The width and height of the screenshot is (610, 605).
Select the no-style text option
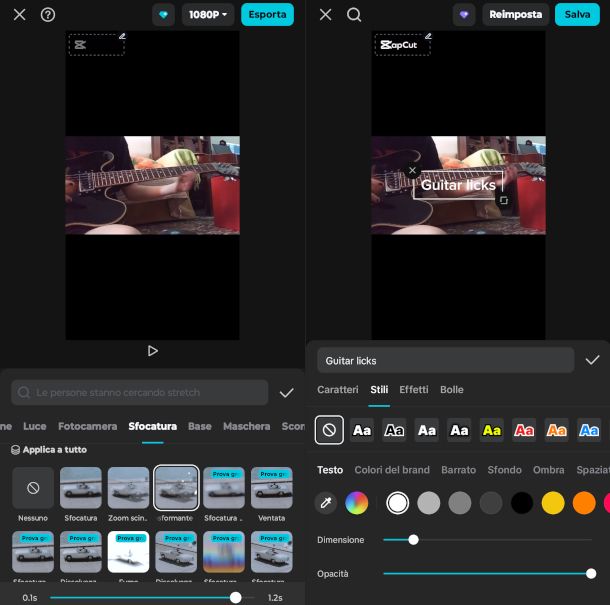tap(329, 430)
